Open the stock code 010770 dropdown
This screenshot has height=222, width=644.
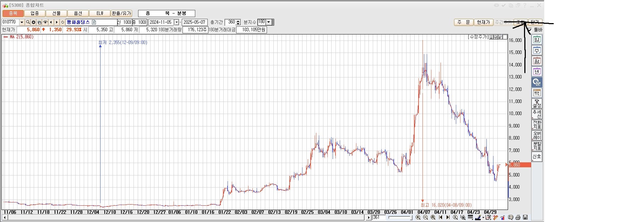[x=22, y=22]
